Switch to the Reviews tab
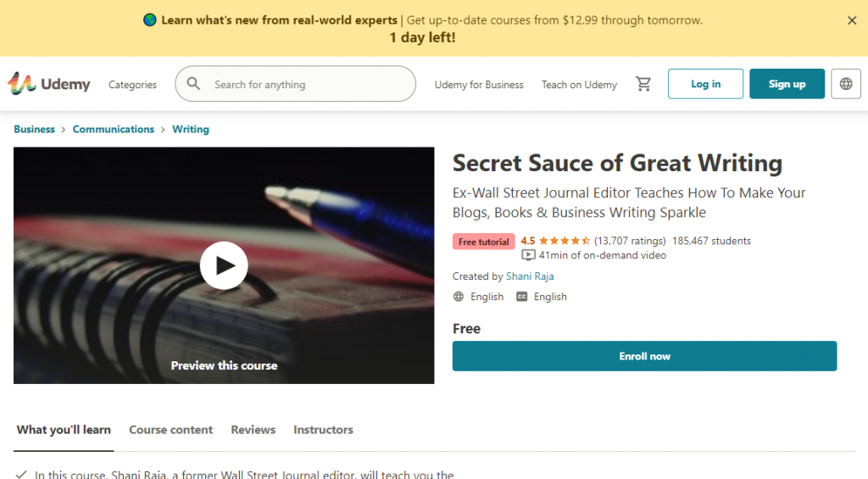The width and height of the screenshot is (868, 479). [x=253, y=430]
